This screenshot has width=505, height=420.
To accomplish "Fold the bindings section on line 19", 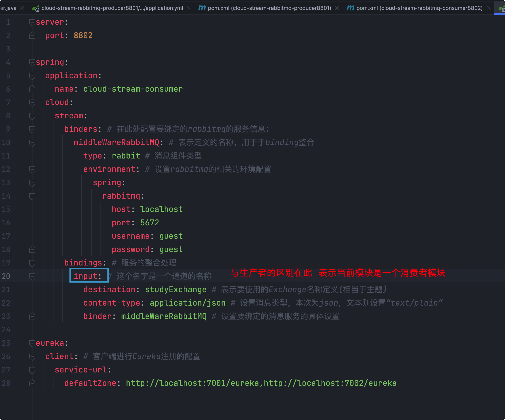I will [32, 263].
